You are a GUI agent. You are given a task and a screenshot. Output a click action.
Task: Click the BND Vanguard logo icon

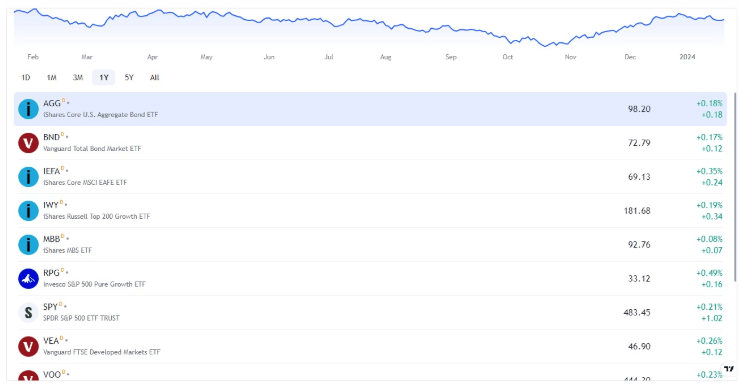click(x=28, y=143)
